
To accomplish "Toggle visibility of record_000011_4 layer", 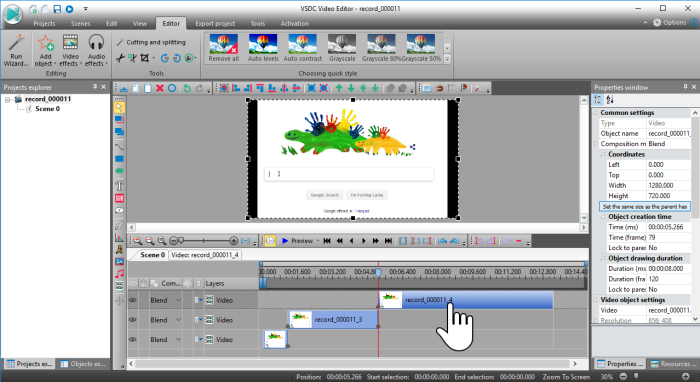I will (133, 300).
